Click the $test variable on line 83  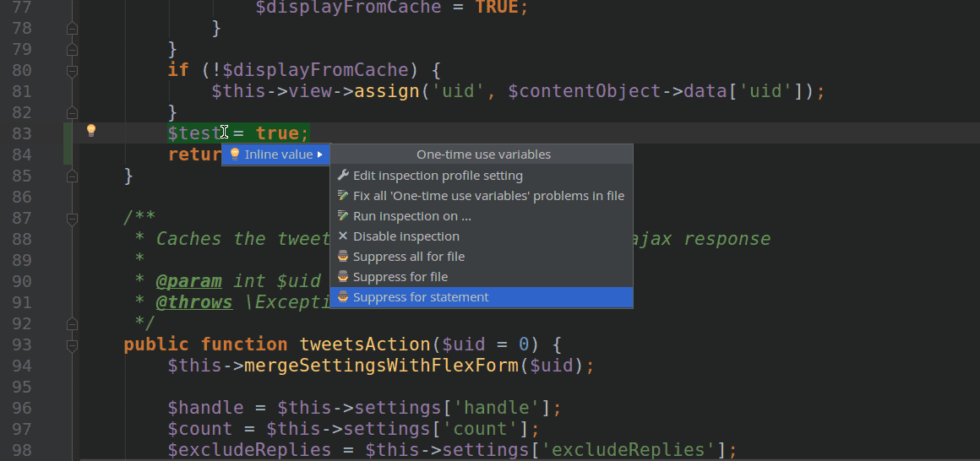pyautogui.click(x=194, y=133)
